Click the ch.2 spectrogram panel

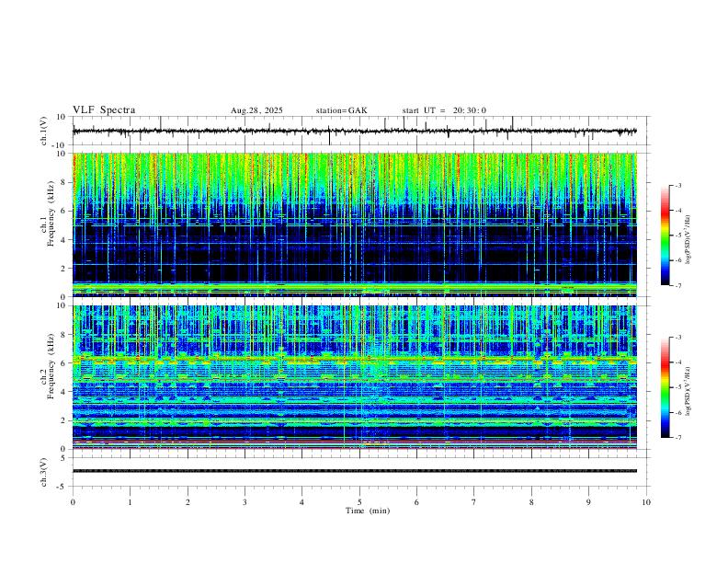[355, 377]
